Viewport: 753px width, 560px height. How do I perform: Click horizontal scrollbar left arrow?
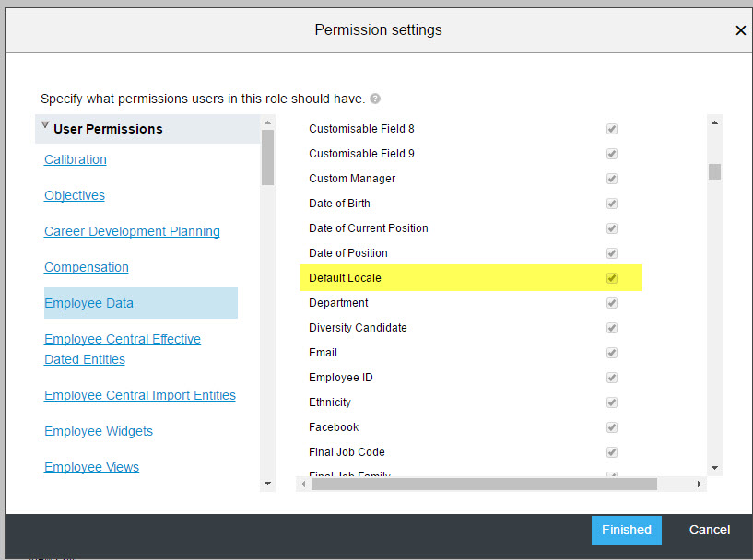[303, 484]
